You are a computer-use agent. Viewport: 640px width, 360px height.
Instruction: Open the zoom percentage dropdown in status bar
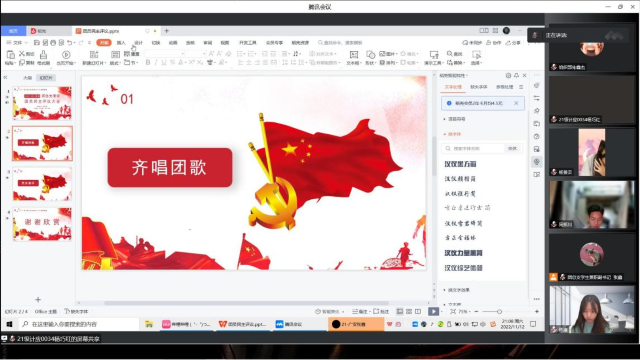click(x=464, y=311)
